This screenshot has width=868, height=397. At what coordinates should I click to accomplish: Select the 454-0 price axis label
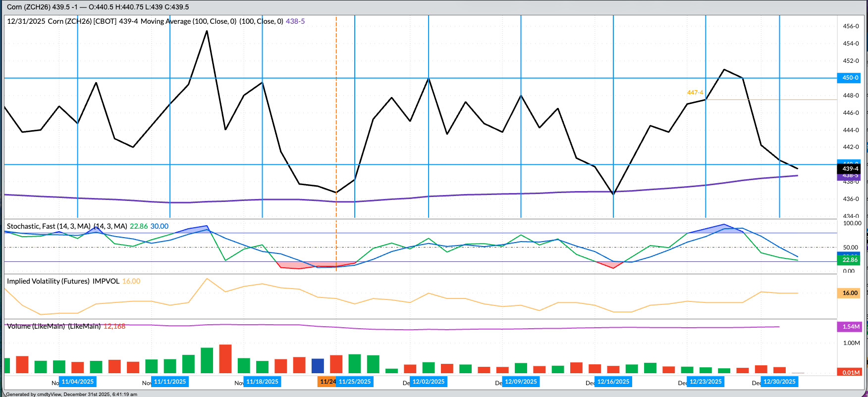pos(851,44)
